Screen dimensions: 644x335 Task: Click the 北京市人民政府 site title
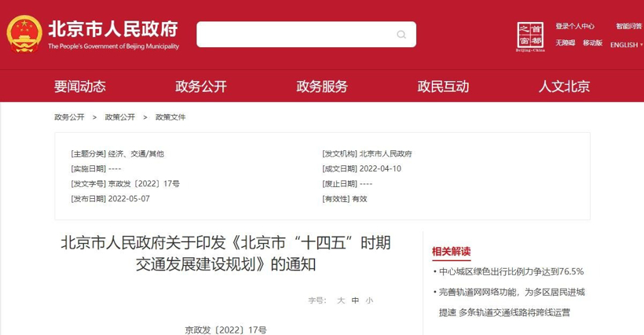113,29
